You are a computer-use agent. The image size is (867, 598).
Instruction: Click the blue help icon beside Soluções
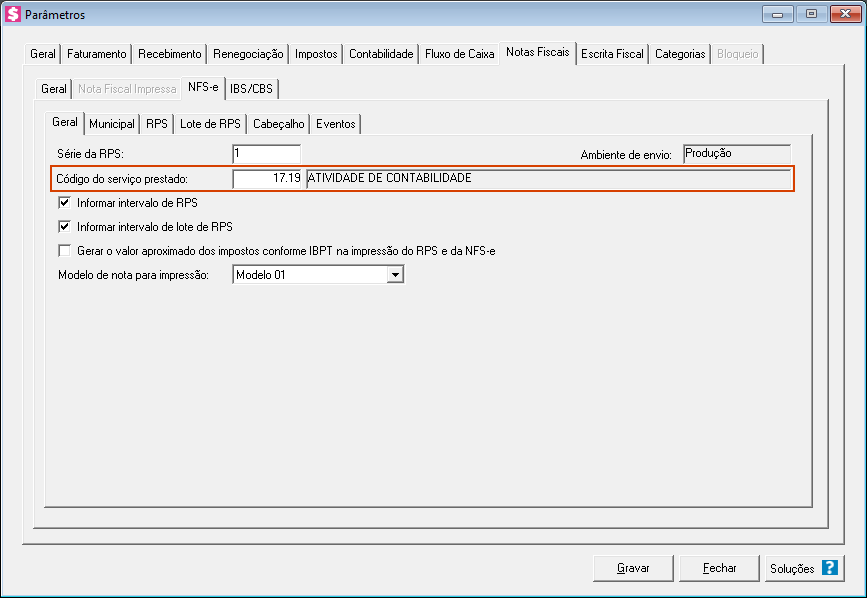coord(829,568)
